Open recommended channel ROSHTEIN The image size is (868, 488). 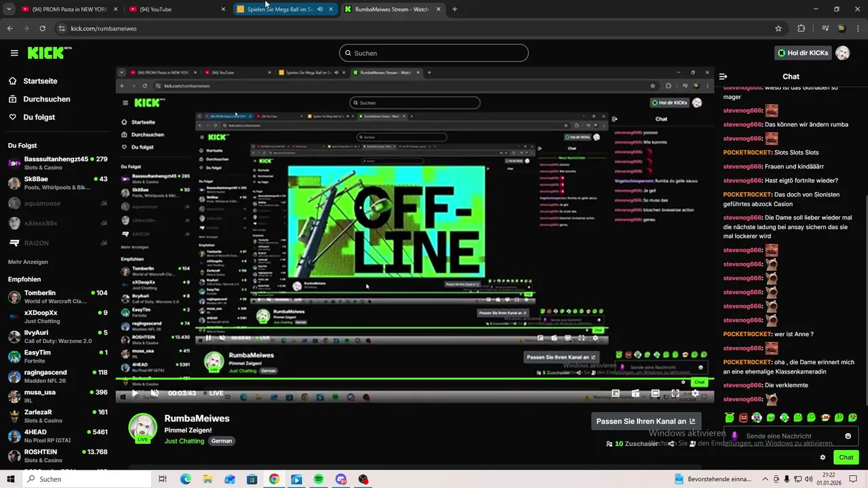[58, 455]
